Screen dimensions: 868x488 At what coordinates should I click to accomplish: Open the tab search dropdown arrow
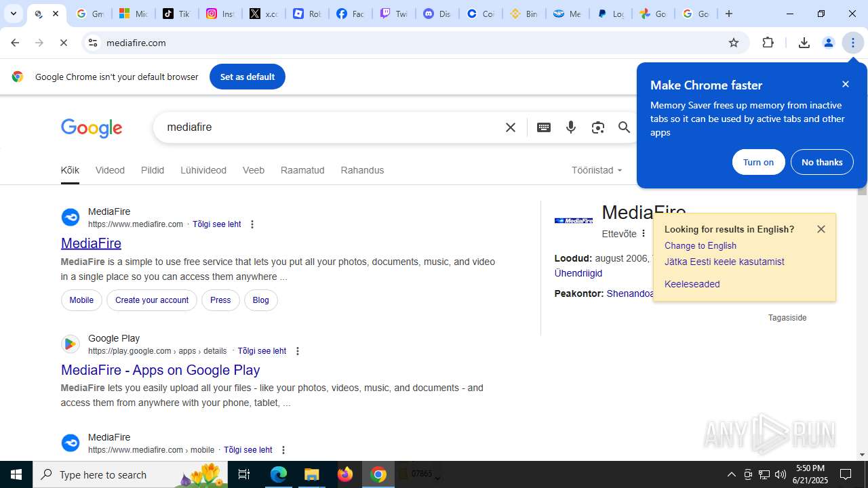pyautogui.click(x=14, y=14)
